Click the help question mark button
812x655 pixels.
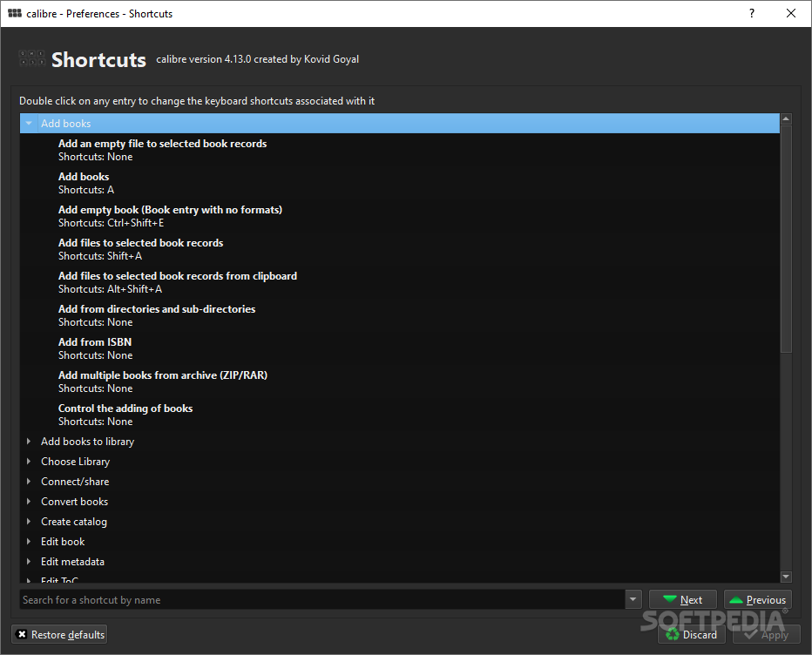751,13
